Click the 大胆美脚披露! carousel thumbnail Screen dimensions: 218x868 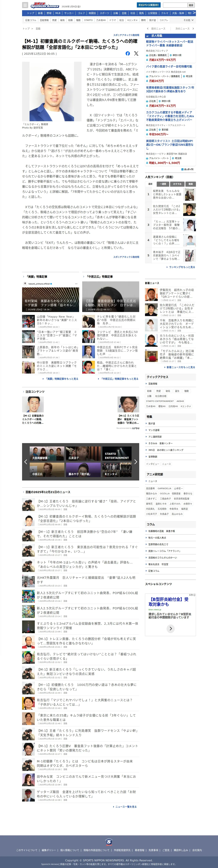click(47, 453)
